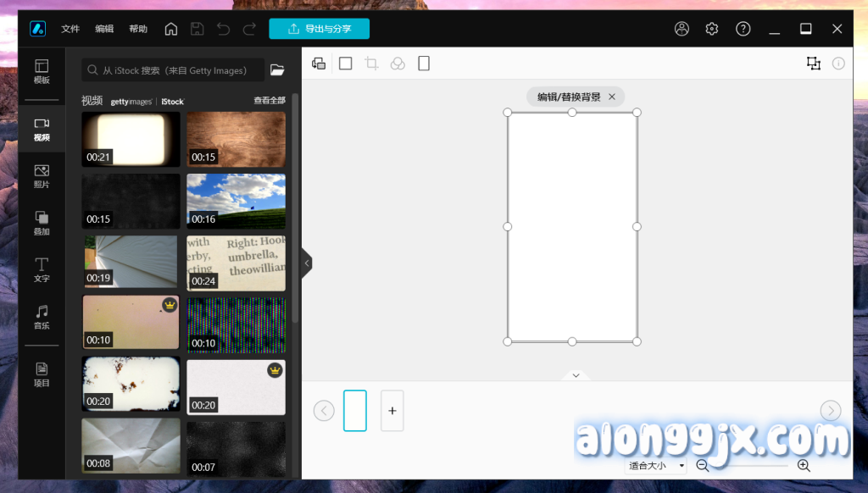868x493 pixels.
Task: Select the 文字 text tool
Action: [42, 270]
